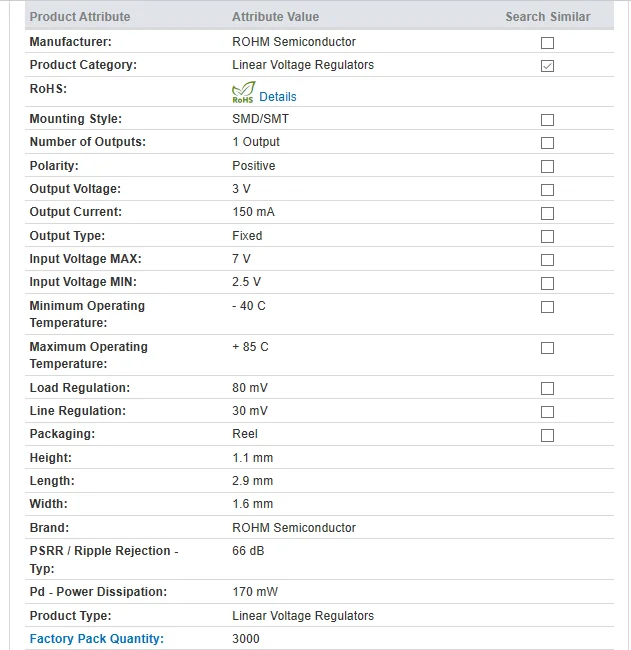Image resolution: width=631 pixels, height=650 pixels.
Task: Enable the Load Regulation checkbox
Action: [547, 388]
